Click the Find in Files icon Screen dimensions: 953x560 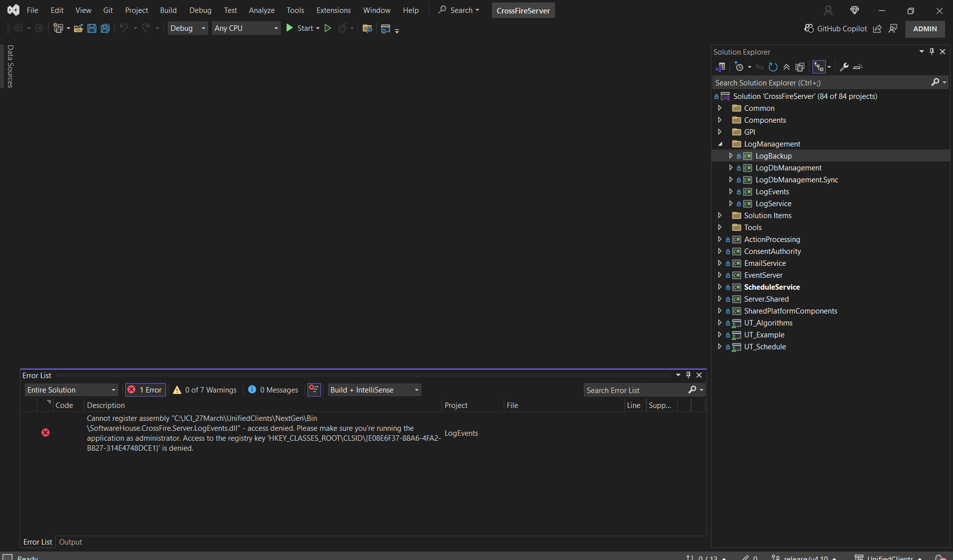pyautogui.click(x=367, y=28)
